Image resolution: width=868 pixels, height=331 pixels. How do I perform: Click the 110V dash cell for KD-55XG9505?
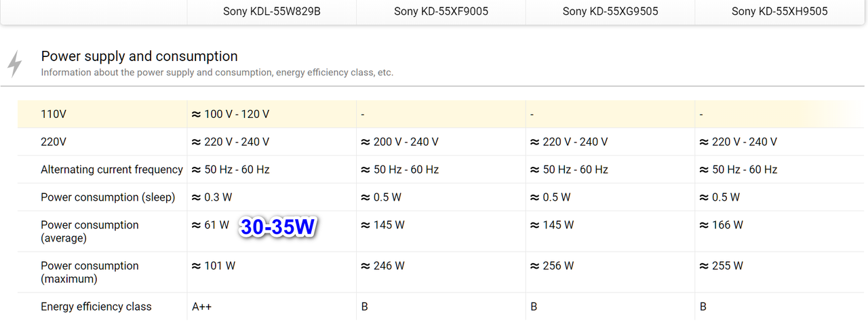click(x=532, y=115)
